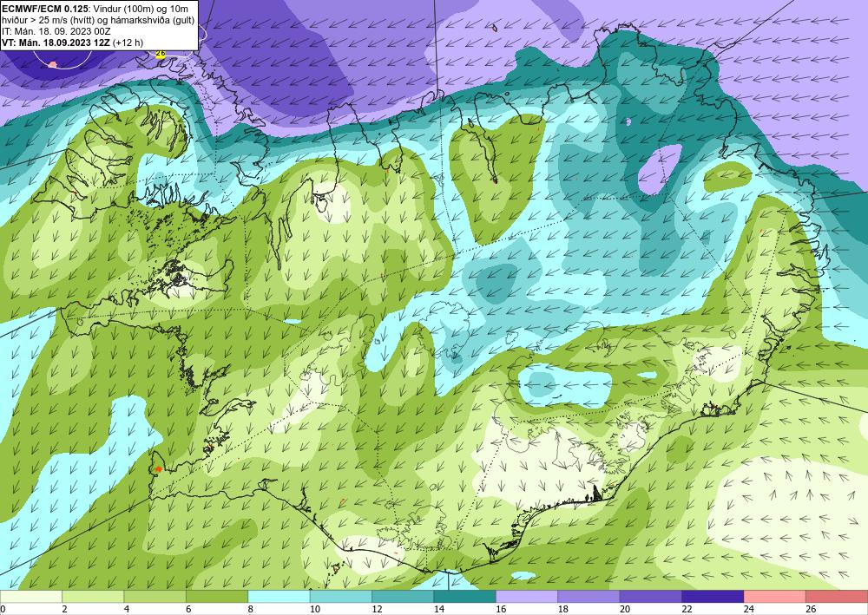Click the 10–12 m/s turquoise legend swatch
The height and width of the screenshot is (615, 868).
coord(341,597)
